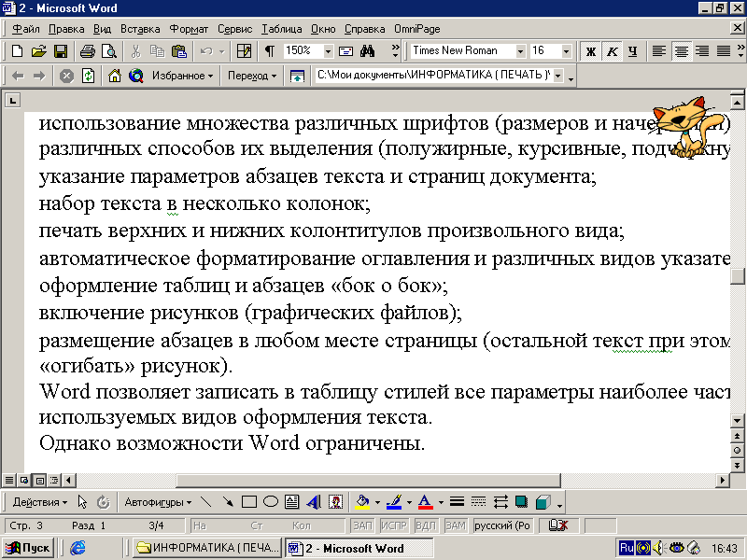Open the font size 16 dropdown
This screenshot has width=747, height=560.
(566, 51)
